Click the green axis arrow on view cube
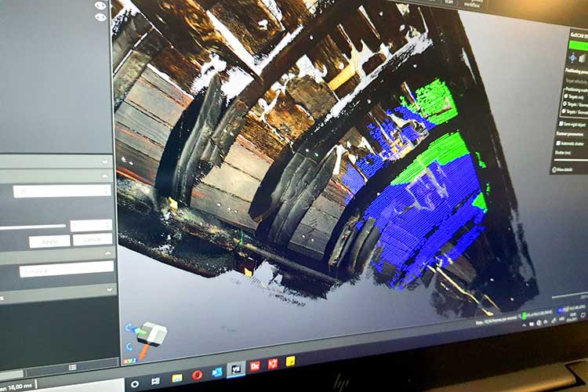Image resolution: width=588 pixels, height=392 pixels. [x=141, y=332]
